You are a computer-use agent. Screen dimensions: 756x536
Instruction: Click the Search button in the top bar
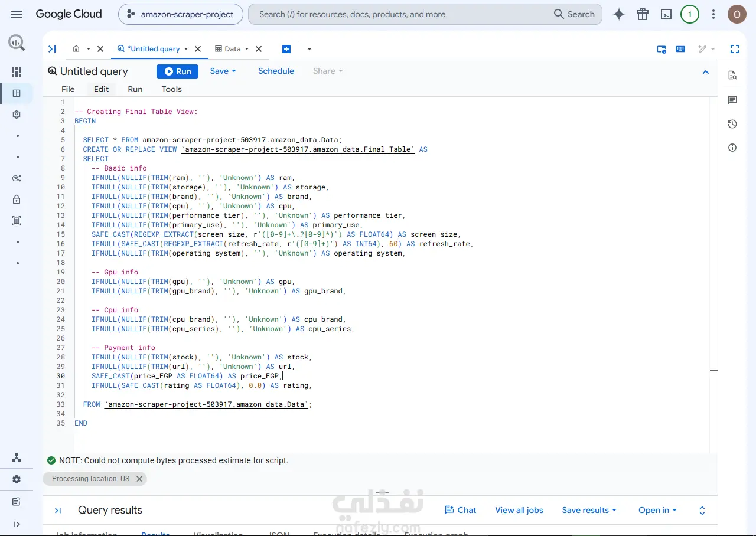click(x=574, y=14)
